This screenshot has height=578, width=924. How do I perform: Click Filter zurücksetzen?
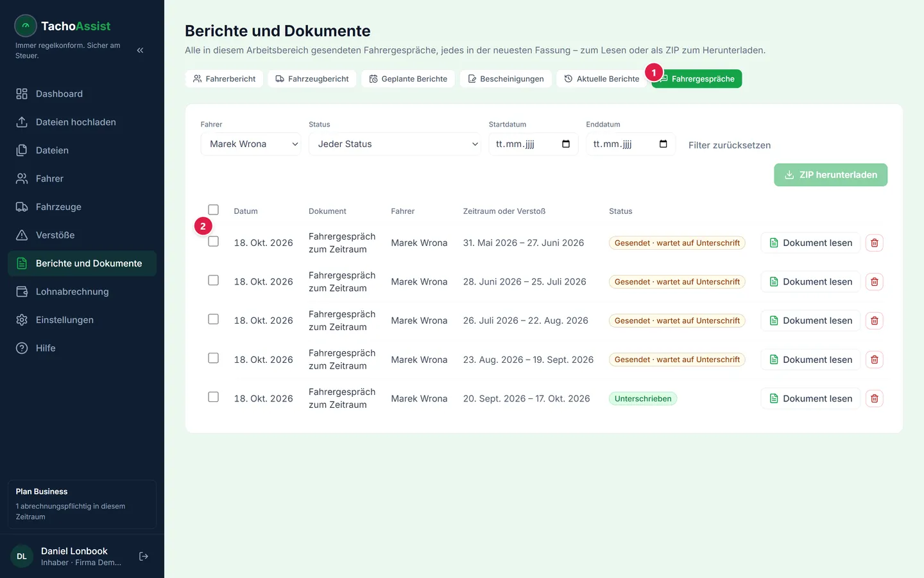(730, 145)
